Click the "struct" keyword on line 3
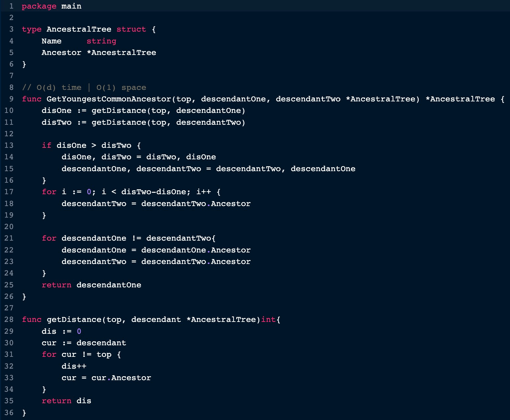The image size is (510, 420). point(131,29)
